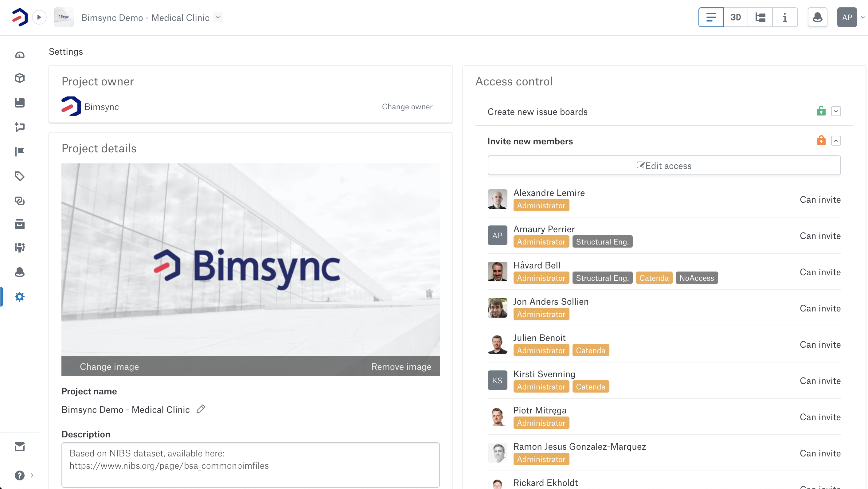The image size is (868, 489).
Task: Open the info panel button
Action: pyautogui.click(x=785, y=17)
